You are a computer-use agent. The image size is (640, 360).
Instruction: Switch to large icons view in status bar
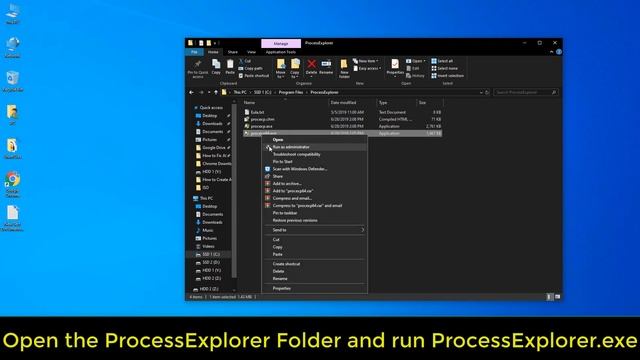pos(558,297)
